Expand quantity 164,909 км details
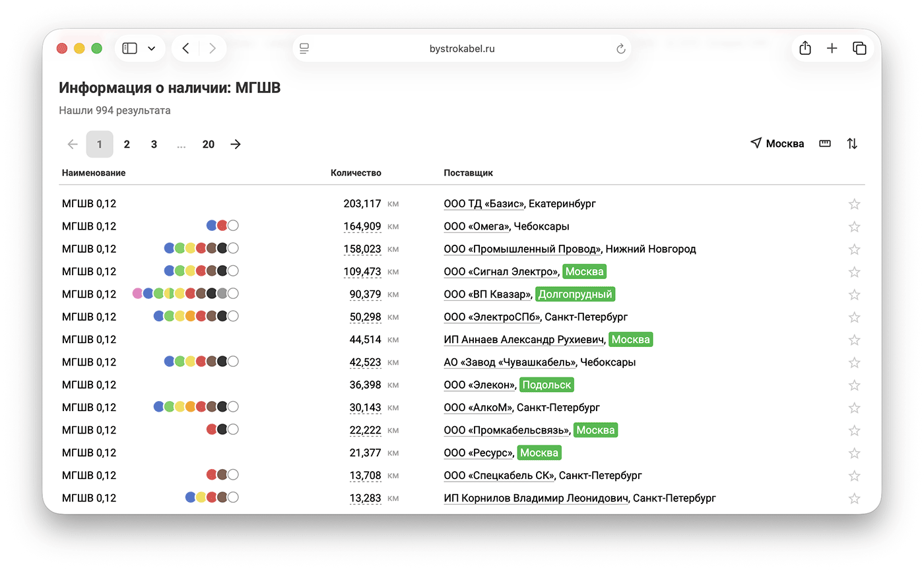The width and height of the screenshot is (924, 570). pos(362,226)
